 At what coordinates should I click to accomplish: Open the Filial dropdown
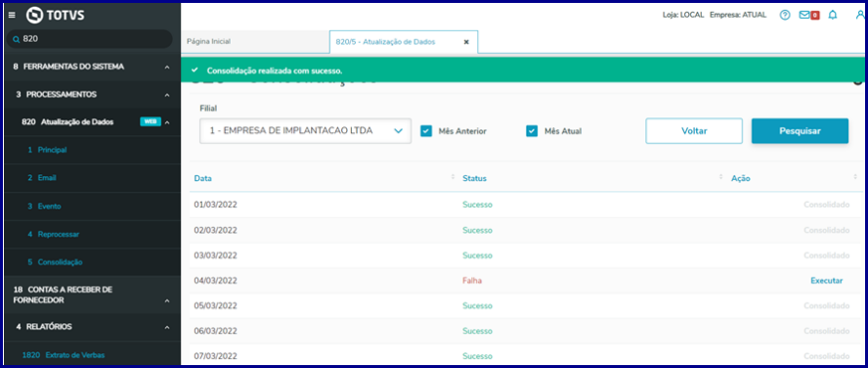(306, 131)
